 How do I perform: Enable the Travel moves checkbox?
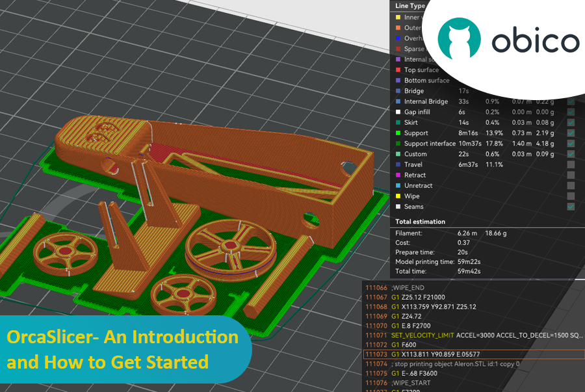571,164
